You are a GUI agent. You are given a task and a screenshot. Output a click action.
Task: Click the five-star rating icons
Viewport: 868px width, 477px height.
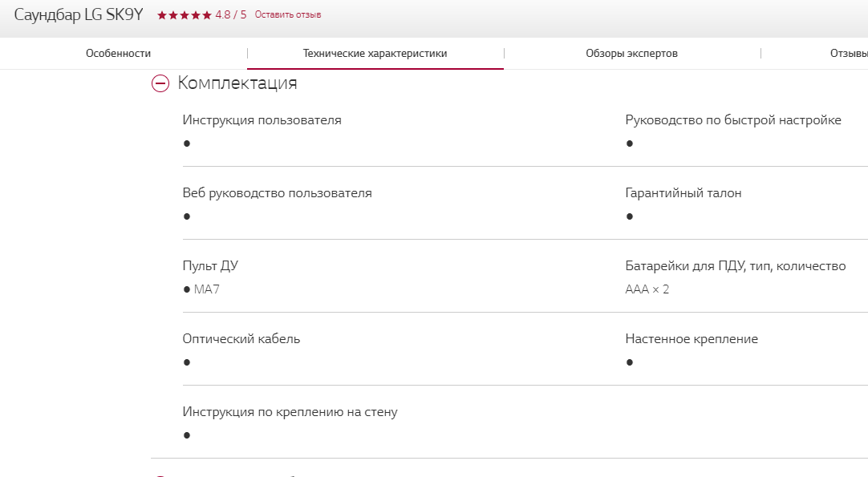click(x=185, y=15)
